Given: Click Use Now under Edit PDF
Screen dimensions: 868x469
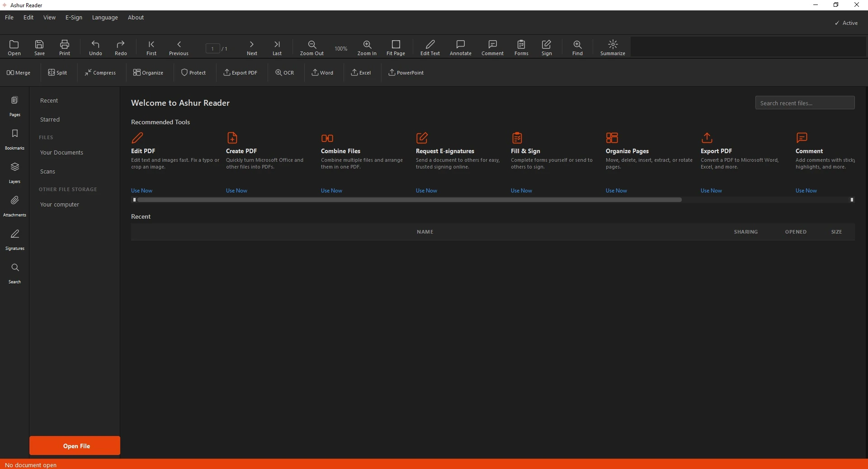Looking at the screenshot, I should (142, 191).
